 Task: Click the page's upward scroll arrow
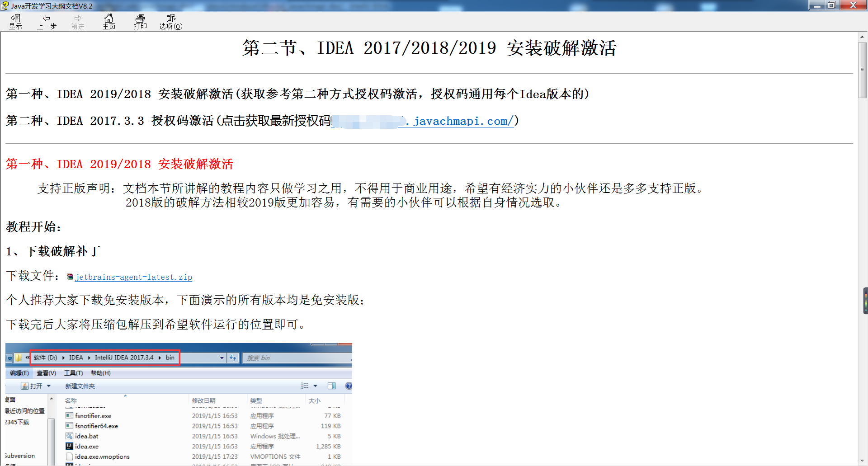863,37
